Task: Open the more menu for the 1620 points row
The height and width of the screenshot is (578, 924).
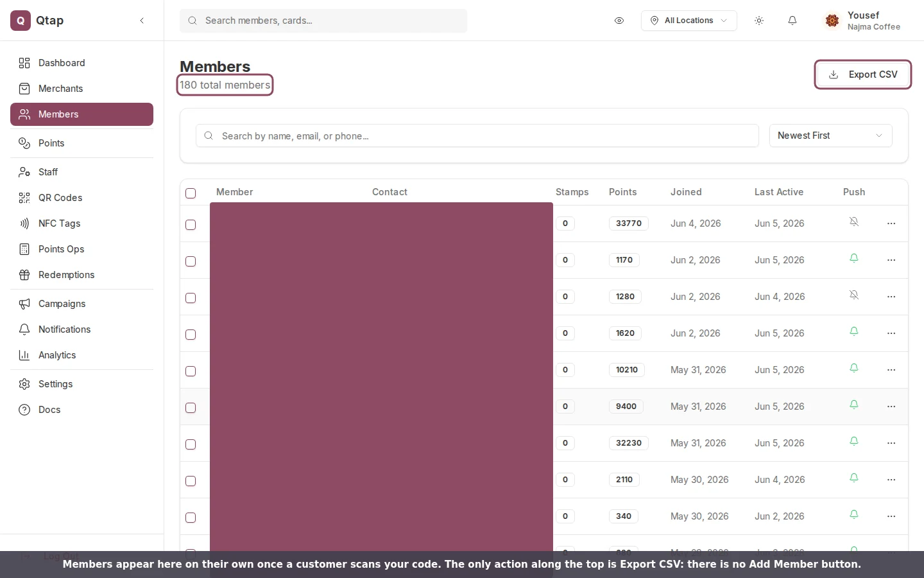Action: coord(891,333)
